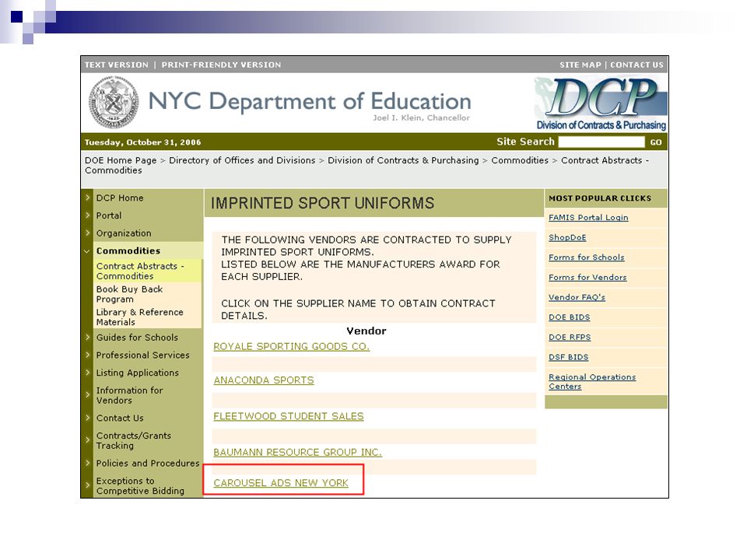This screenshot has height=560, width=747.
Task: Click the DCP Division of Contracts logo
Action: (600, 103)
